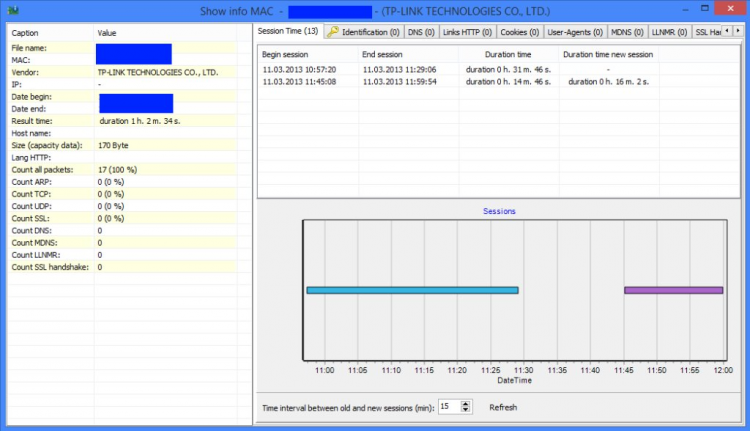
Task: Click end session cell 11.03.2013 11:59:54
Action: (x=399, y=82)
